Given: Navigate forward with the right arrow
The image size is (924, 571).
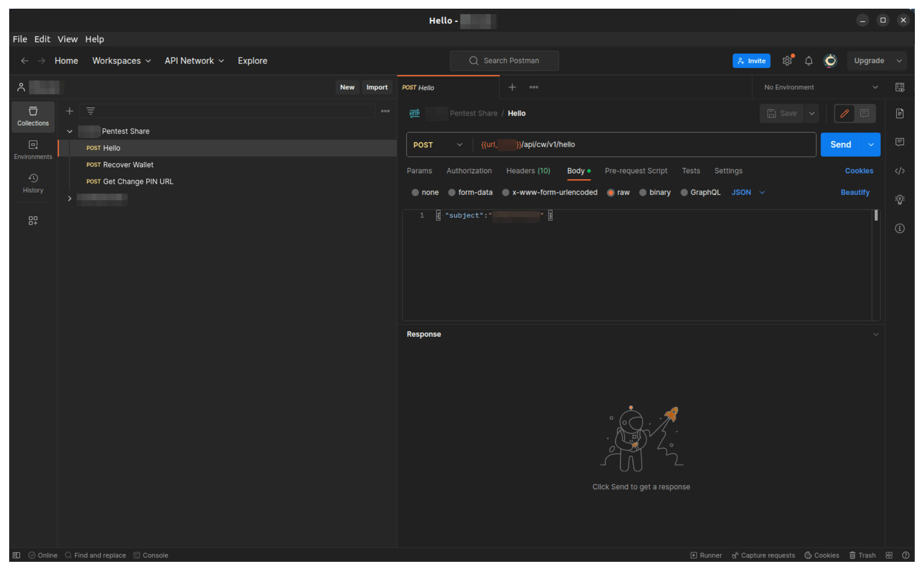Looking at the screenshot, I should pyautogui.click(x=42, y=60).
